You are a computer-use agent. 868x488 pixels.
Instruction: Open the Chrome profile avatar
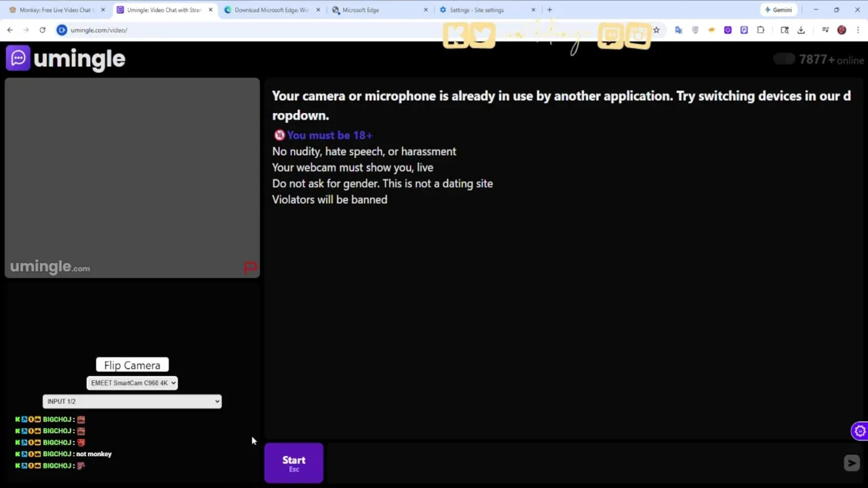tap(842, 30)
